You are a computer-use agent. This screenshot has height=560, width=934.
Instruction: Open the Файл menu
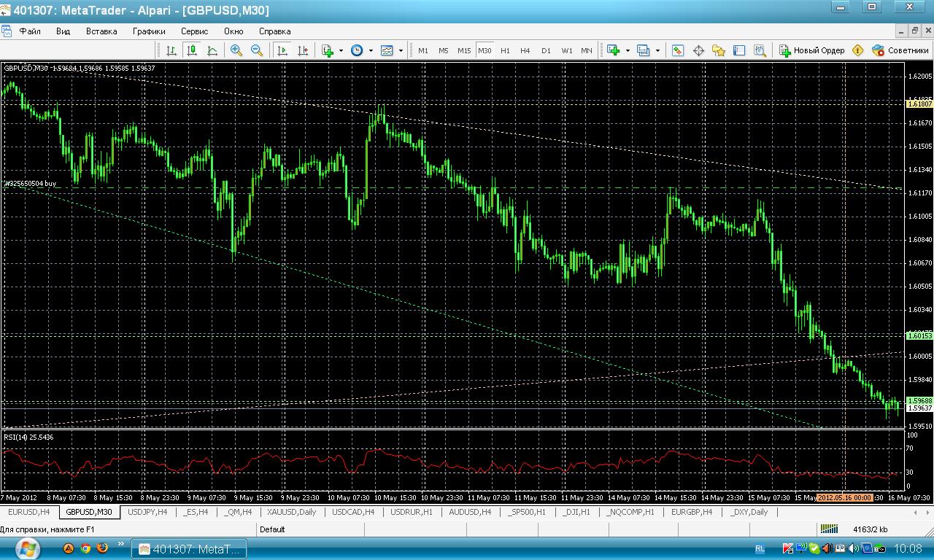pyautogui.click(x=30, y=31)
